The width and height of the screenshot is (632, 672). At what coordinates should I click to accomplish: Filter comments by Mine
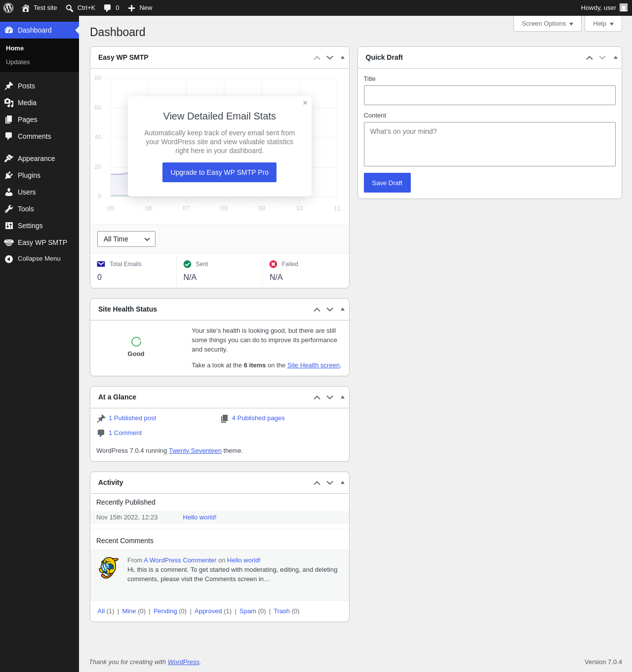[129, 611]
